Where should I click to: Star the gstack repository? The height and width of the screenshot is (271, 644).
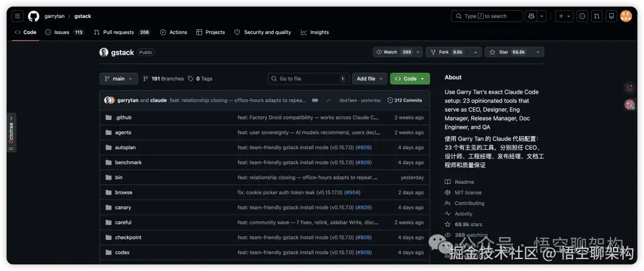tap(508, 52)
